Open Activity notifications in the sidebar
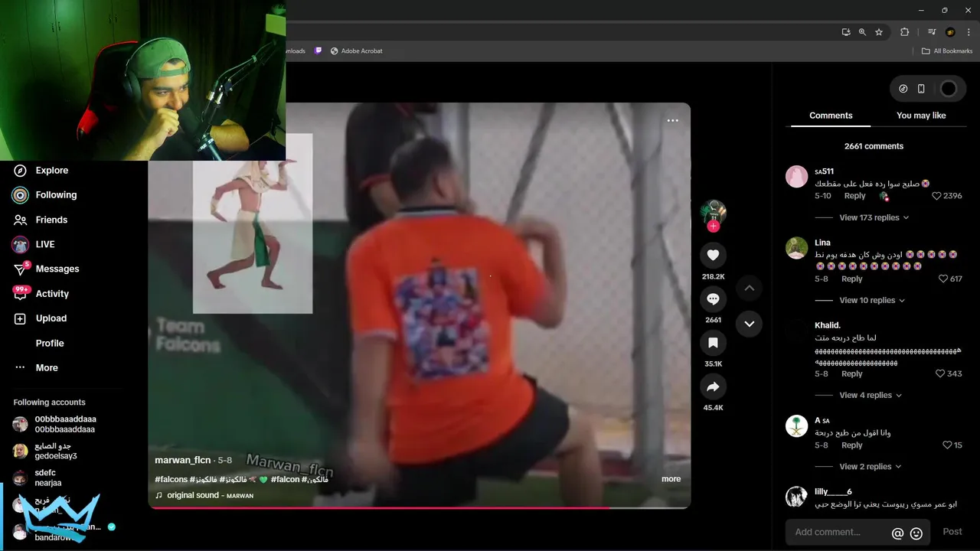This screenshot has width=980, height=551. [x=41, y=294]
